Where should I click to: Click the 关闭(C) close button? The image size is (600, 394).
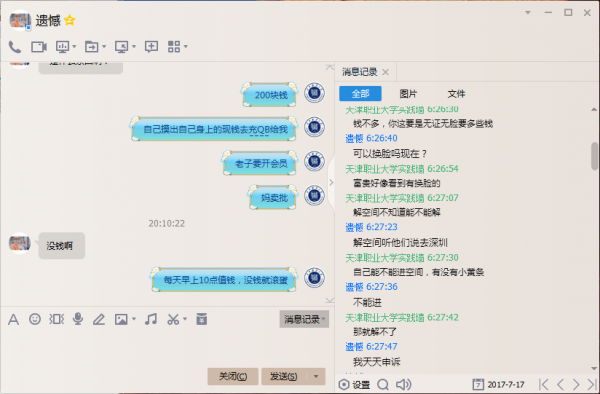click(x=233, y=376)
